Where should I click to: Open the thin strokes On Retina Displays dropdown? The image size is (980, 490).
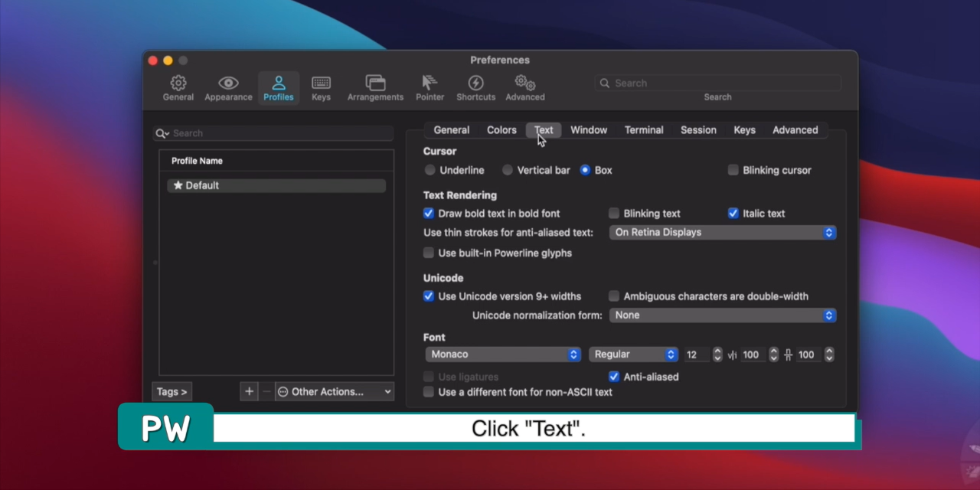[723, 233]
